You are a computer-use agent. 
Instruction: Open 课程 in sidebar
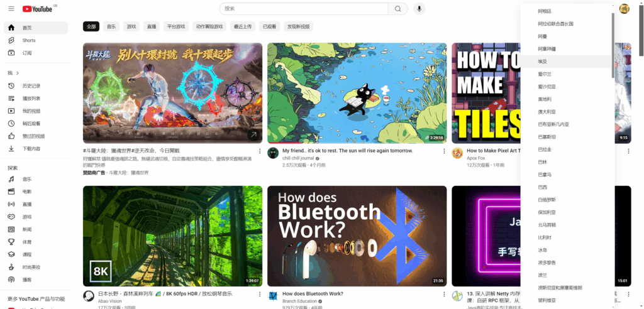[36, 254]
